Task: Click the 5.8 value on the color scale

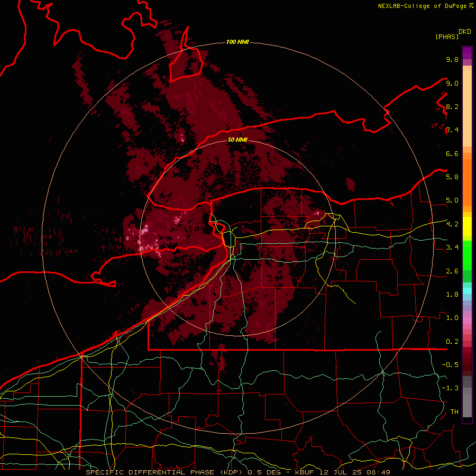Action: pos(452,177)
